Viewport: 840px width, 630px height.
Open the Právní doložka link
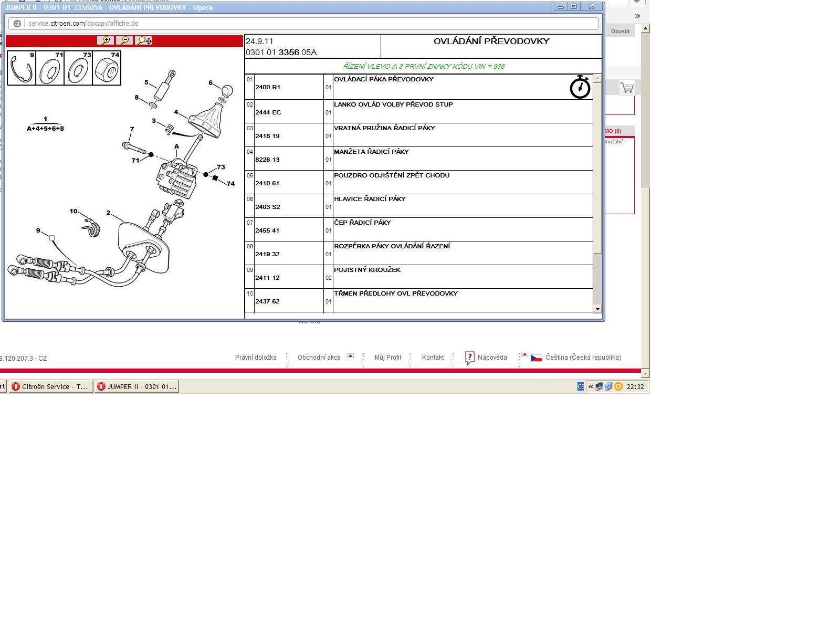pyautogui.click(x=256, y=358)
